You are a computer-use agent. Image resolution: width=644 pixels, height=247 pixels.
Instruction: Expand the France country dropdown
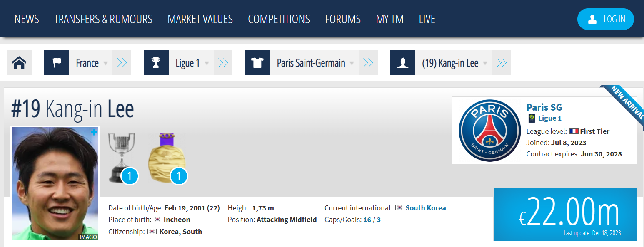click(106, 63)
